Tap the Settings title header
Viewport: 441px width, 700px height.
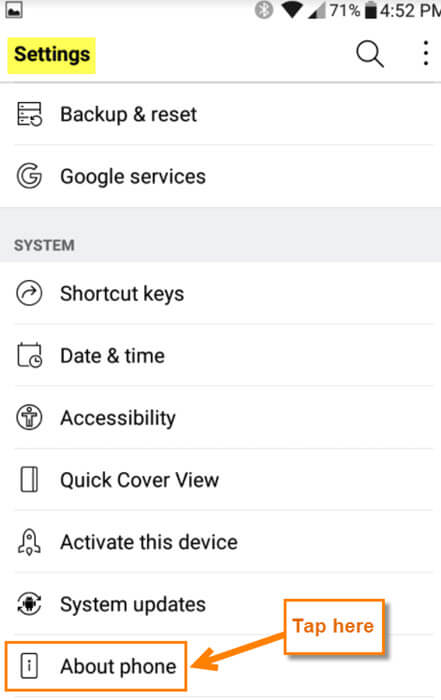51,55
